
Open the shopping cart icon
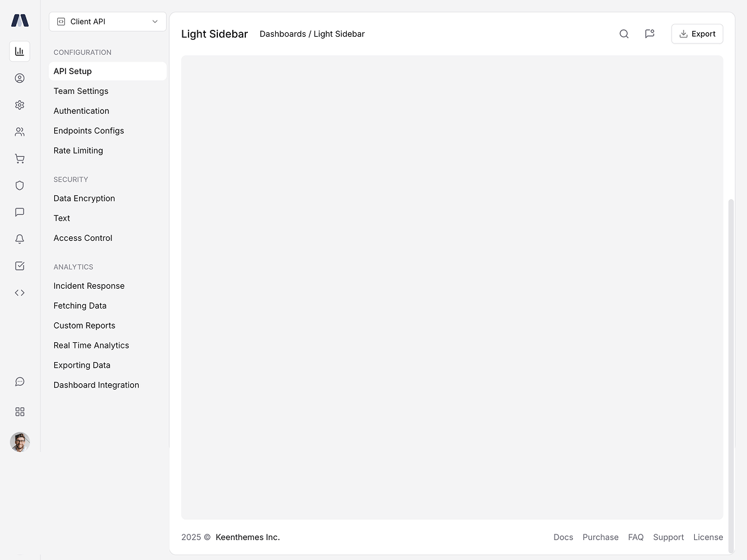click(x=19, y=159)
